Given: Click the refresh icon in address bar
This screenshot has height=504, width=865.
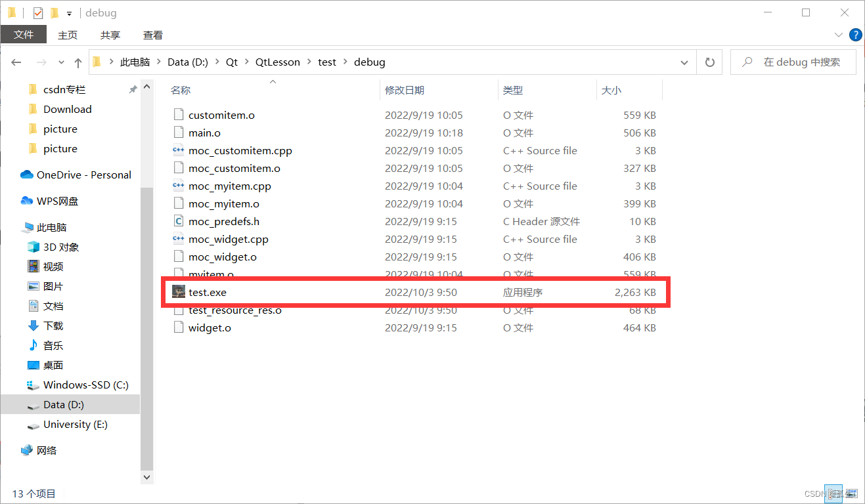Looking at the screenshot, I should [709, 62].
